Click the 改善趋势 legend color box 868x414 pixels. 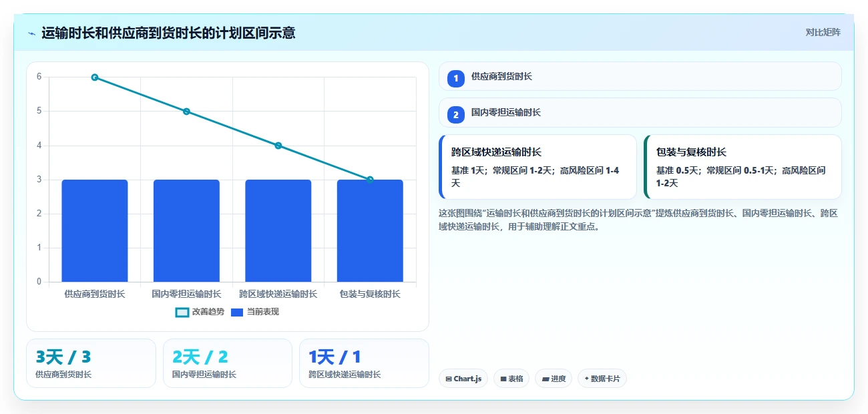click(x=182, y=312)
